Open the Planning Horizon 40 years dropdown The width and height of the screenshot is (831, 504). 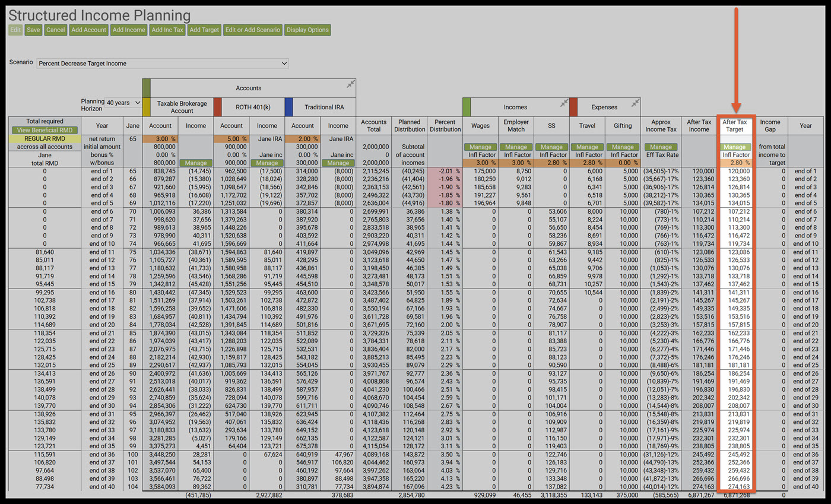pos(123,103)
